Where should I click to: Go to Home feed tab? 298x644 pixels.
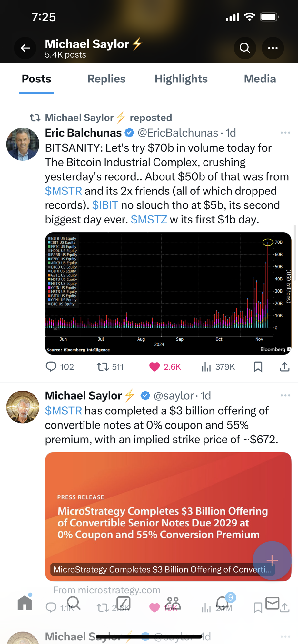point(25,603)
